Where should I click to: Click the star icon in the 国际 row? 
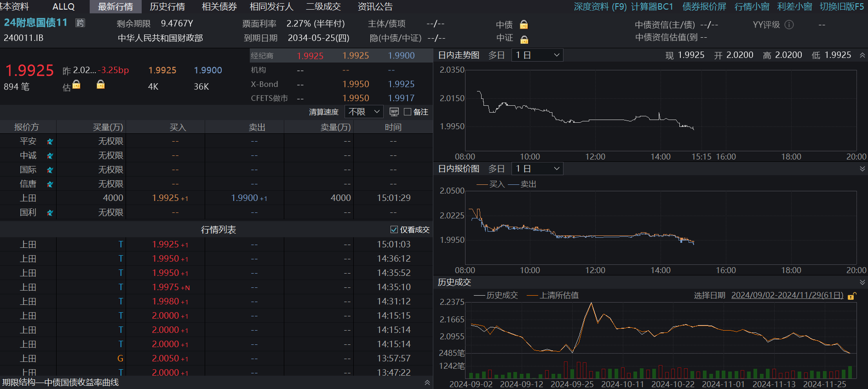(50, 170)
